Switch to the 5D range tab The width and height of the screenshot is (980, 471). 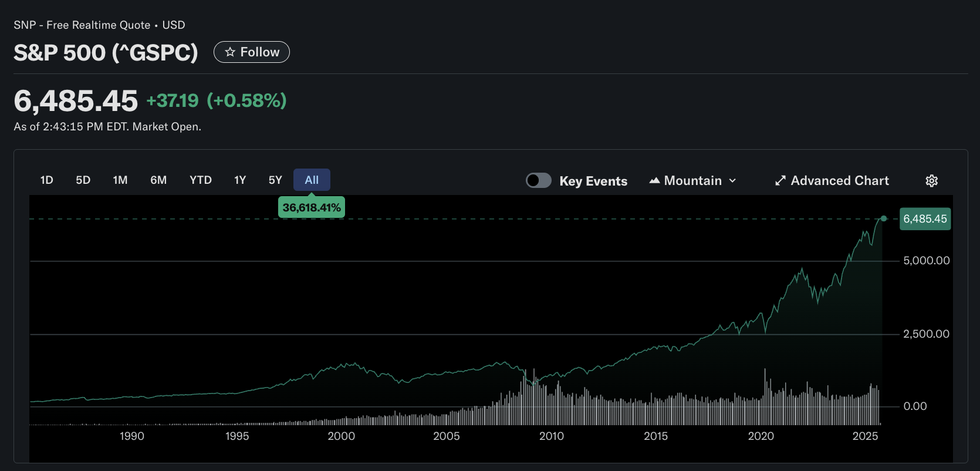click(x=83, y=180)
